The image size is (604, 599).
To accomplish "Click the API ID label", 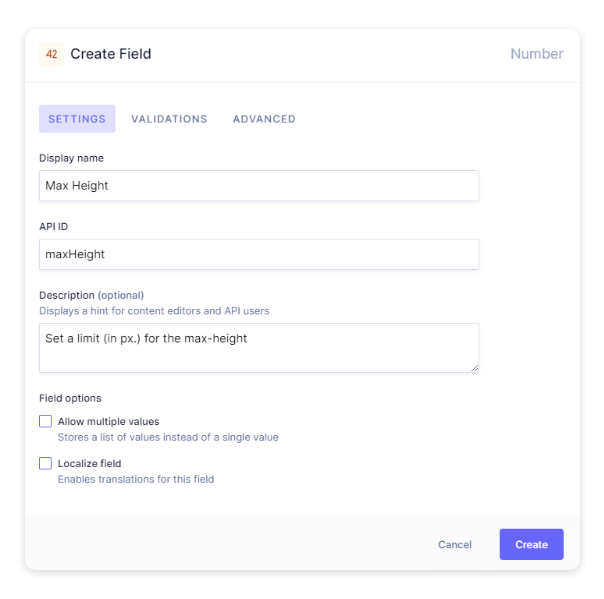I will (x=53, y=227).
